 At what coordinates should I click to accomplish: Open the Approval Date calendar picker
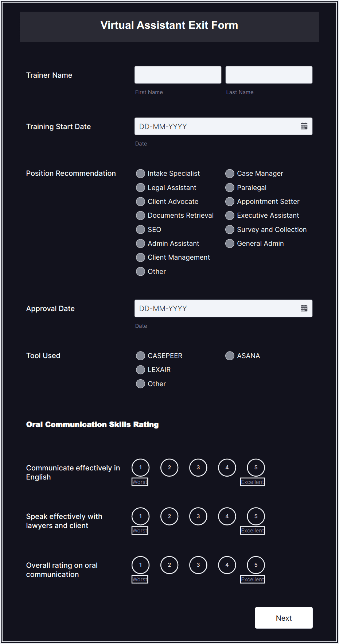pyautogui.click(x=304, y=308)
